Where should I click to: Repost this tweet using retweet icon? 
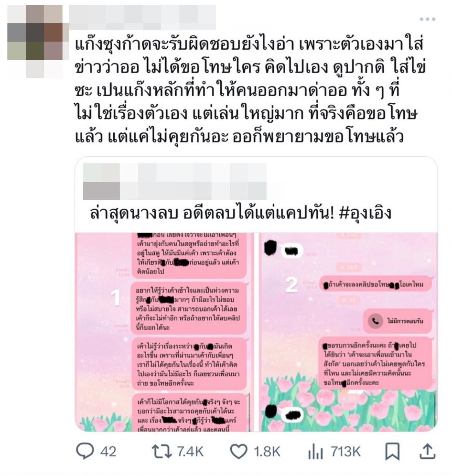(161, 452)
